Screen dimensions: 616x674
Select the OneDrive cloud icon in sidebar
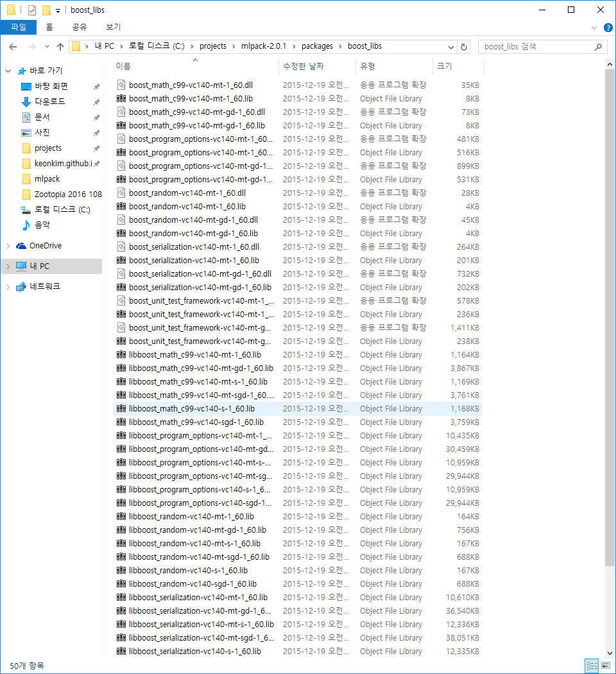click(21, 246)
